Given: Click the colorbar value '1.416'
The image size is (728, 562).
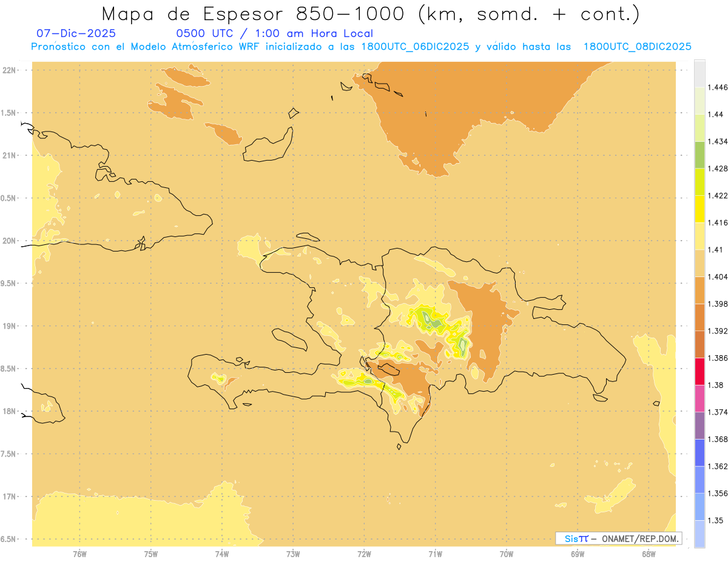Looking at the screenshot, I should (718, 222).
